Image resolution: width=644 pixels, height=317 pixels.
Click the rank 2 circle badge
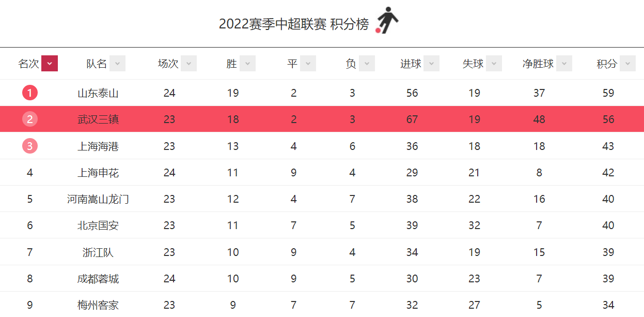[30, 119]
